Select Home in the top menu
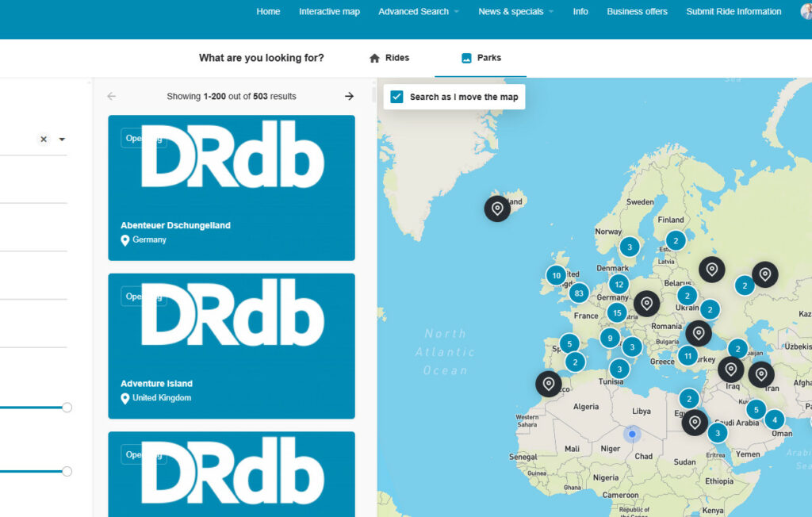The image size is (812, 517). pos(268,11)
